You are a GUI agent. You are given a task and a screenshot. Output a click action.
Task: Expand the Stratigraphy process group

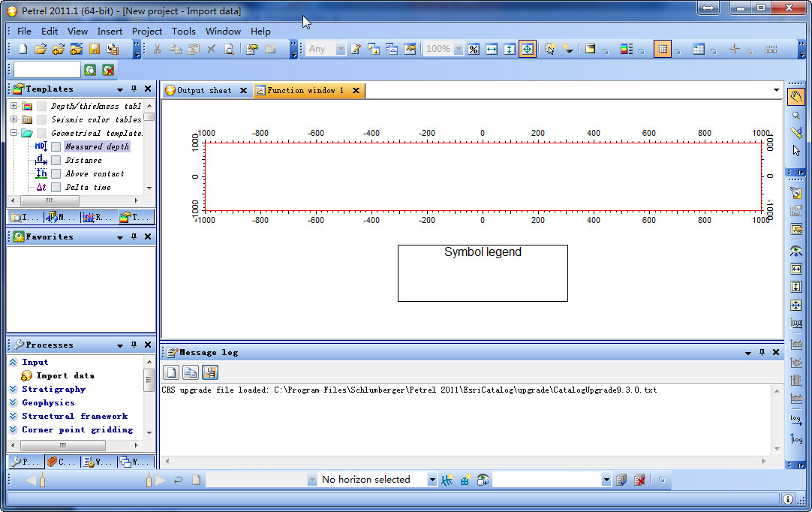tap(14, 389)
